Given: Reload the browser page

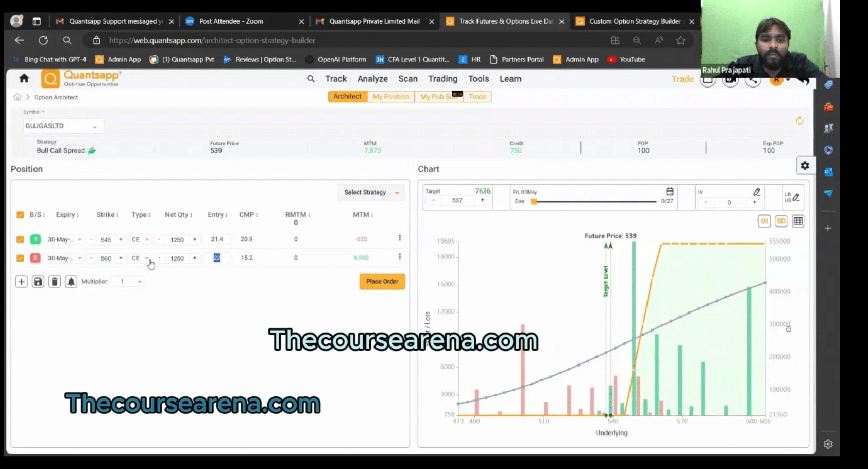Looking at the screenshot, I should [43, 40].
